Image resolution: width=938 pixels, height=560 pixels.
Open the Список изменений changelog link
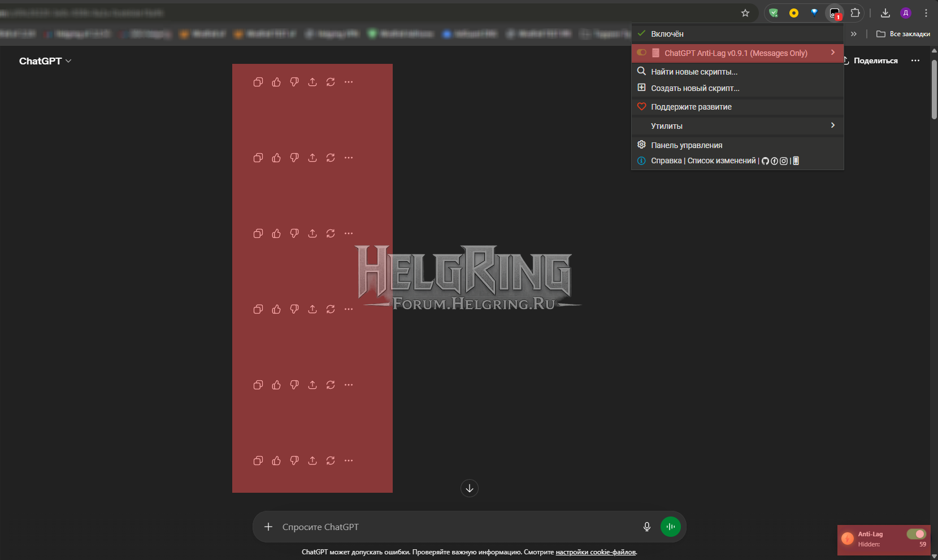click(722, 161)
